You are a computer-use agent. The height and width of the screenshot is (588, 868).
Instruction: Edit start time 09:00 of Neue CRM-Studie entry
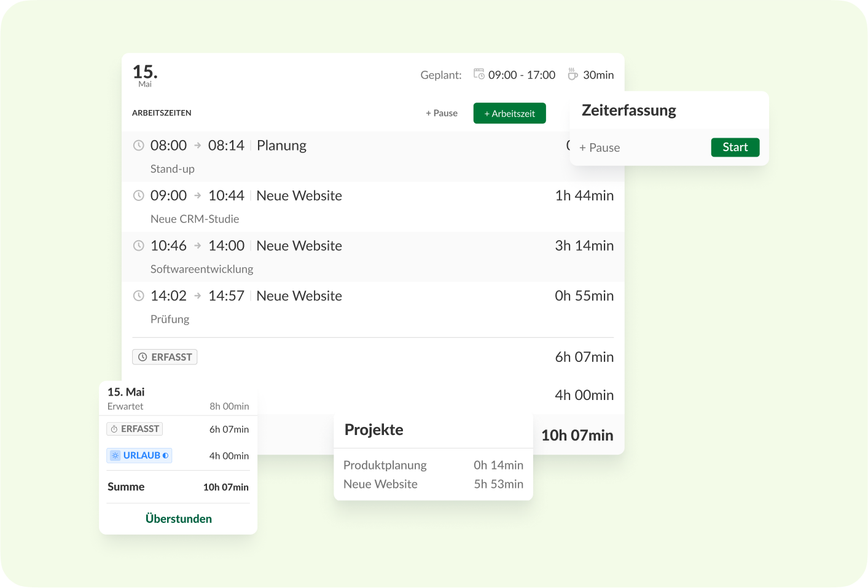click(168, 195)
